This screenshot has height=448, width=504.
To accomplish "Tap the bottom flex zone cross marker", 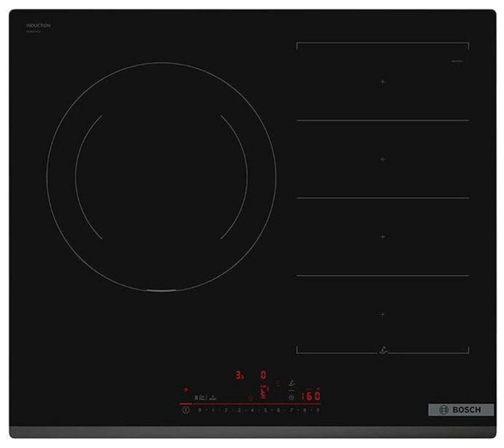I will 383,314.
